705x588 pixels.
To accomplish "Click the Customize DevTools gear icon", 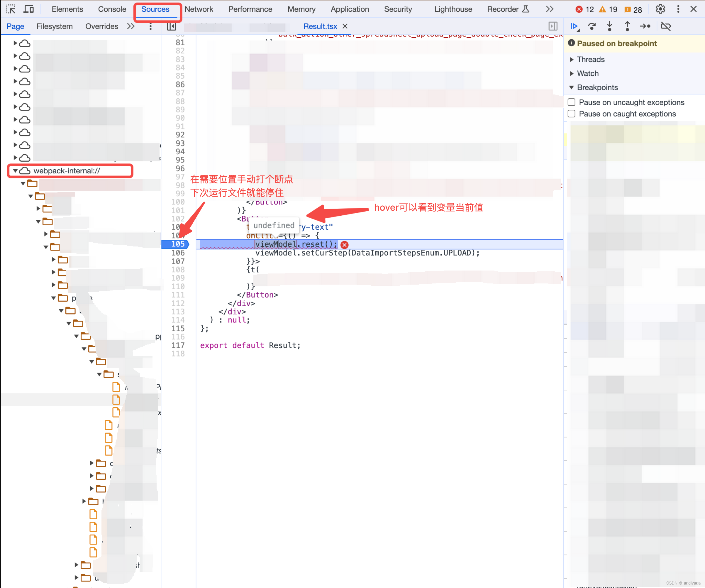I will point(660,9).
